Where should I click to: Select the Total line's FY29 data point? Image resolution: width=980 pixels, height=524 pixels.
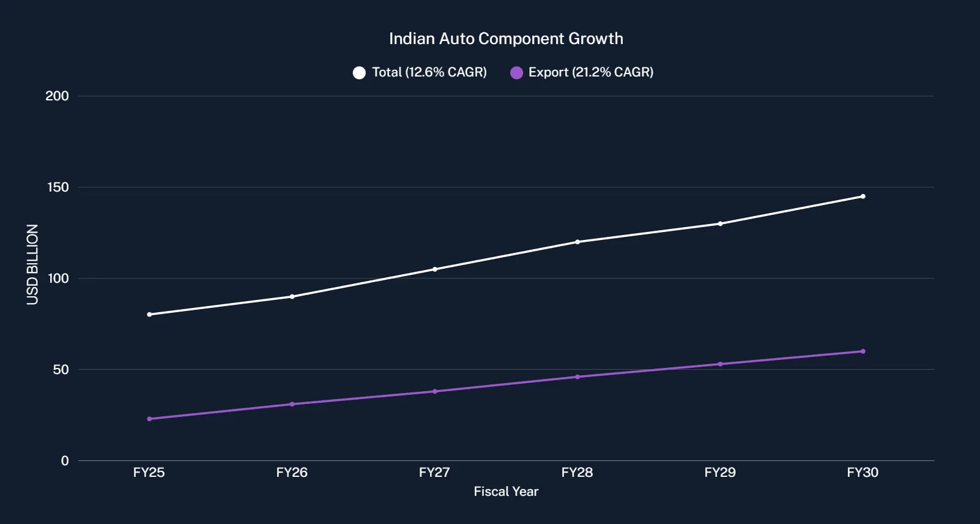(x=720, y=224)
